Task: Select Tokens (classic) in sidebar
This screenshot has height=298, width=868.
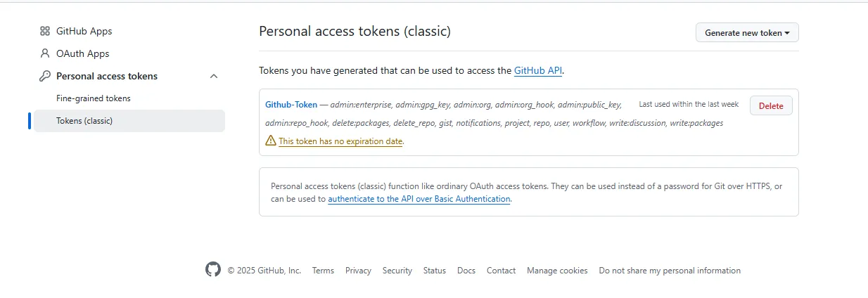Action: [84, 121]
